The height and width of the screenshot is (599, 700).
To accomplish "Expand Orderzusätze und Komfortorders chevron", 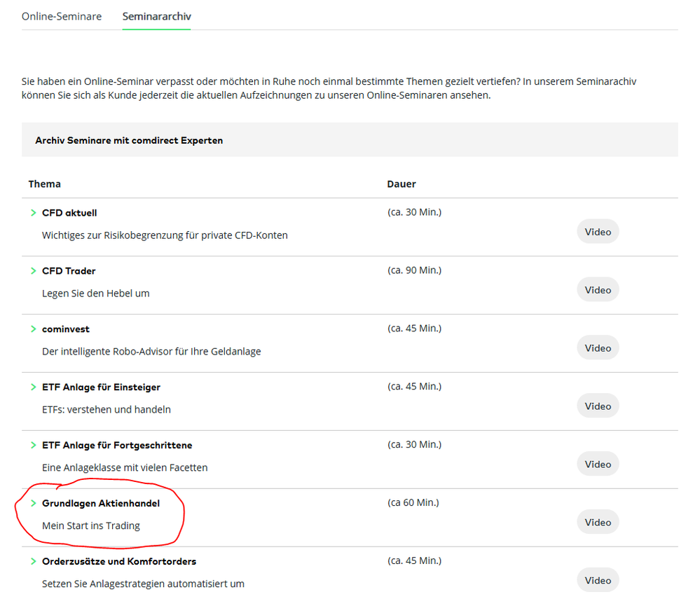I will [33, 562].
